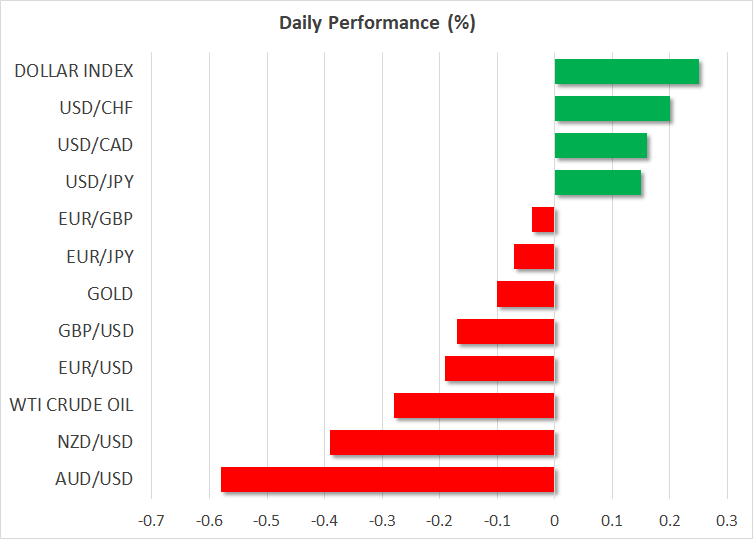753x539 pixels.
Task: Select the red EUR/USD bar
Action: (x=499, y=368)
